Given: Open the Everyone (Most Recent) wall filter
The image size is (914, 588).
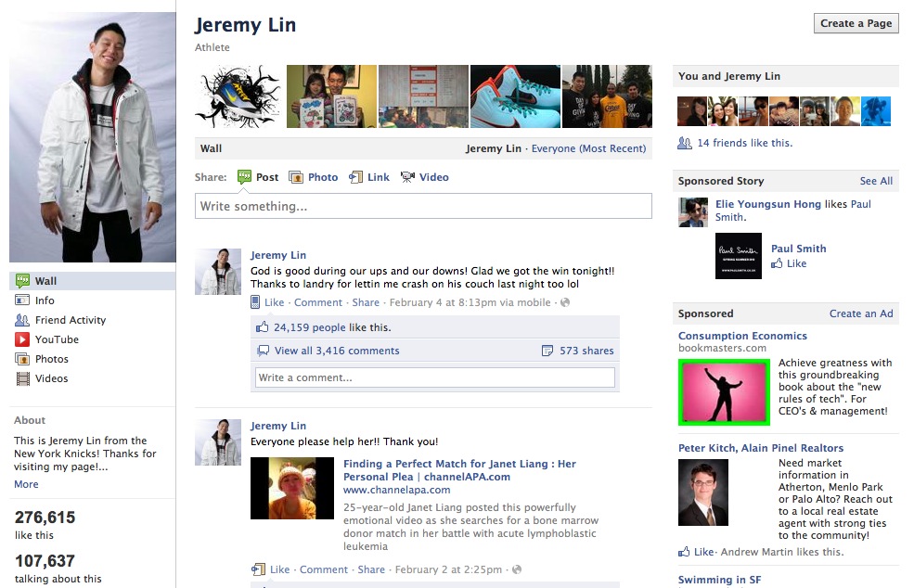Looking at the screenshot, I should 588,148.
